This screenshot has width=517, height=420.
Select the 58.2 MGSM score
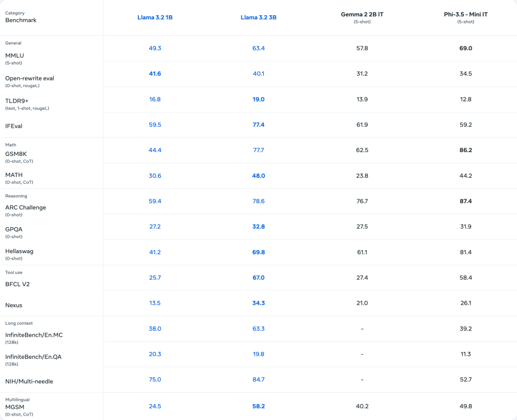[258, 406]
